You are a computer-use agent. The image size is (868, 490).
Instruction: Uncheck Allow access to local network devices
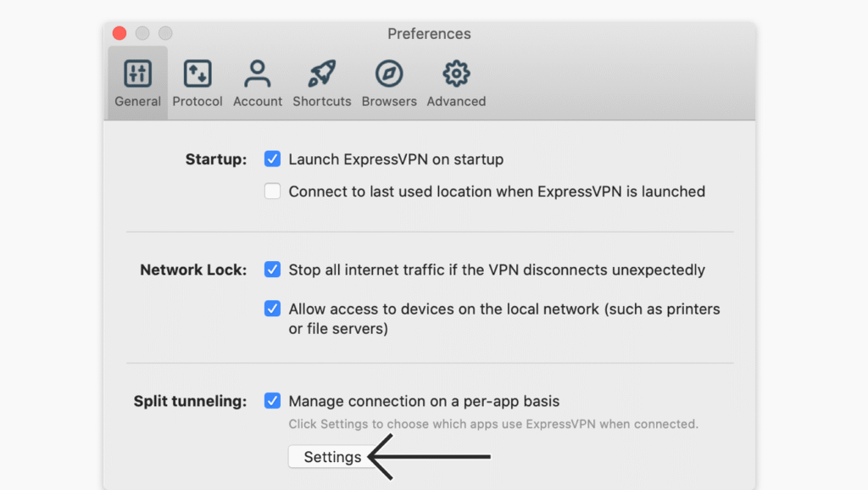[272, 309]
